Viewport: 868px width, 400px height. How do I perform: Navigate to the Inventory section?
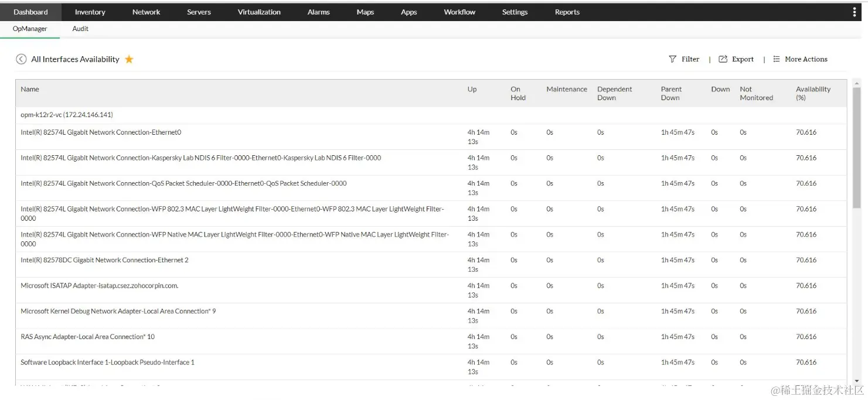pos(90,11)
